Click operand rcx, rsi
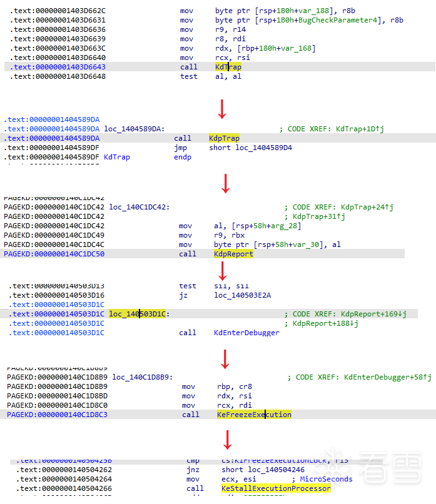The width and height of the screenshot is (436, 504). coord(233,58)
